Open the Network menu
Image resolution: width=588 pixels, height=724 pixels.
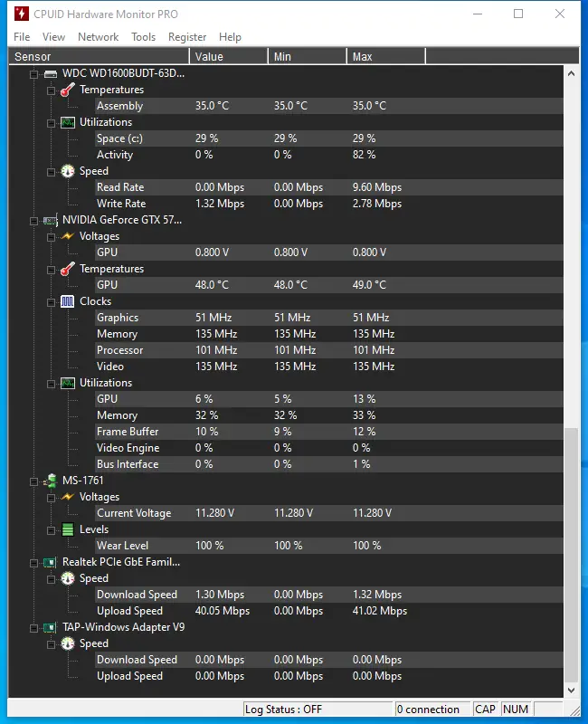point(98,37)
